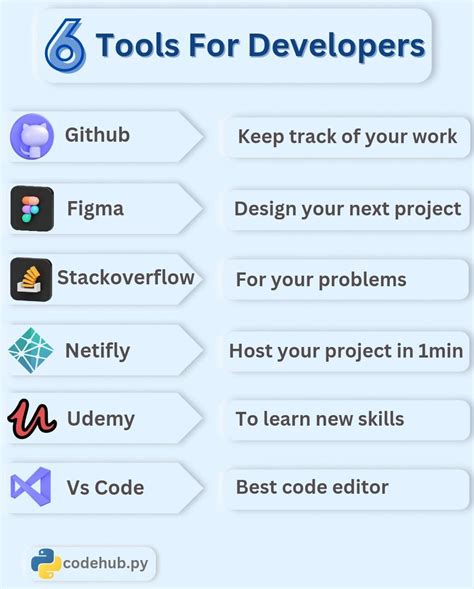Click the 'Tools For Developers' title
Viewport: 474px width, 589px height.
(260, 45)
